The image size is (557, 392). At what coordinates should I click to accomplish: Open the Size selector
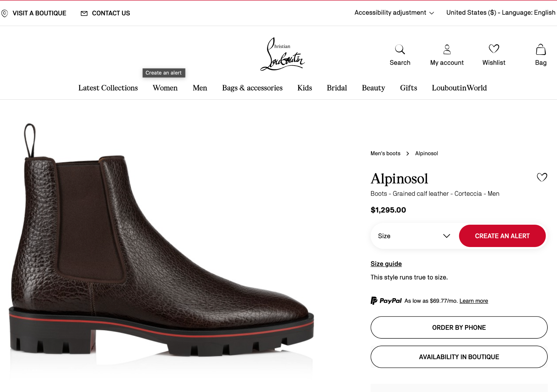415,236
